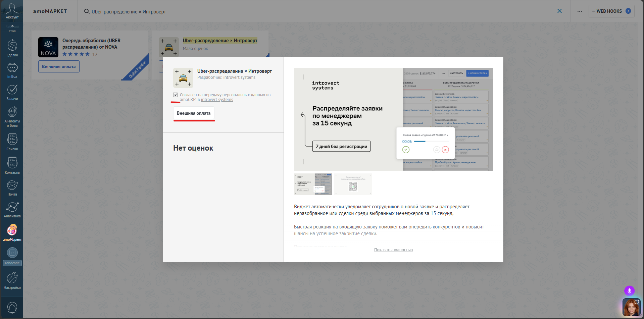Select amoМаркет in the sidebar
This screenshot has width=644, height=319.
(12, 232)
